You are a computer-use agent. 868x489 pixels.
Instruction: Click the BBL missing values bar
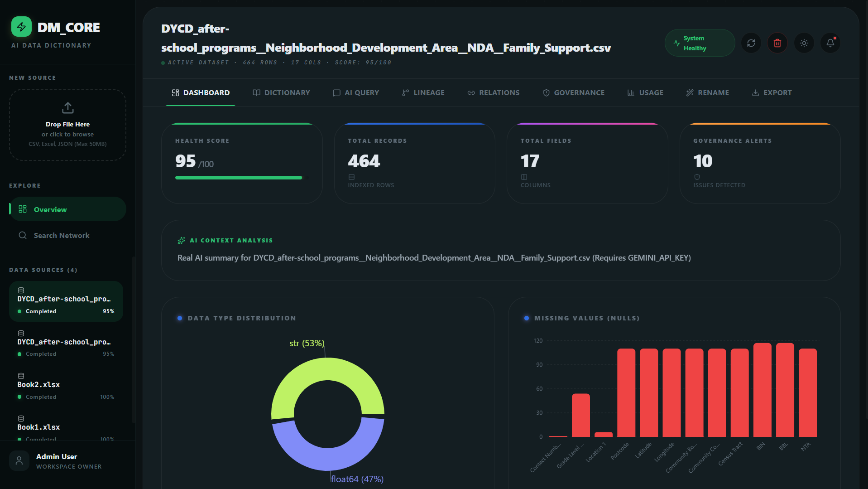click(x=785, y=390)
